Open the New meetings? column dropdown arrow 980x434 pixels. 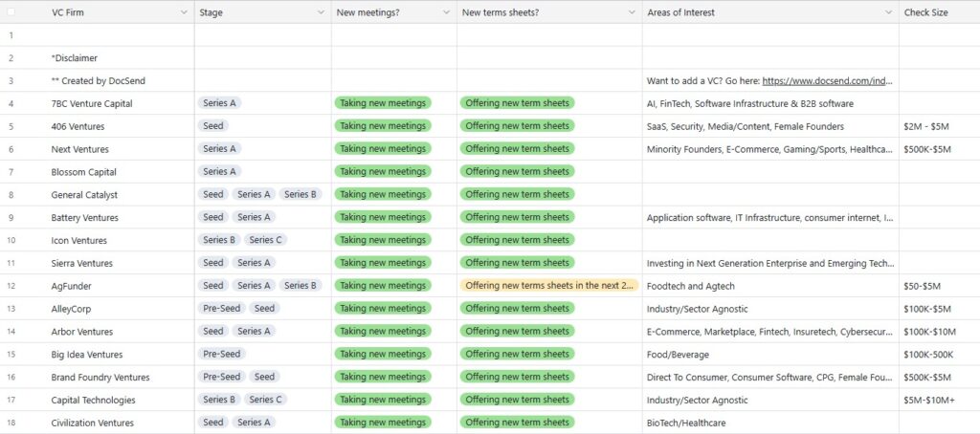point(446,12)
